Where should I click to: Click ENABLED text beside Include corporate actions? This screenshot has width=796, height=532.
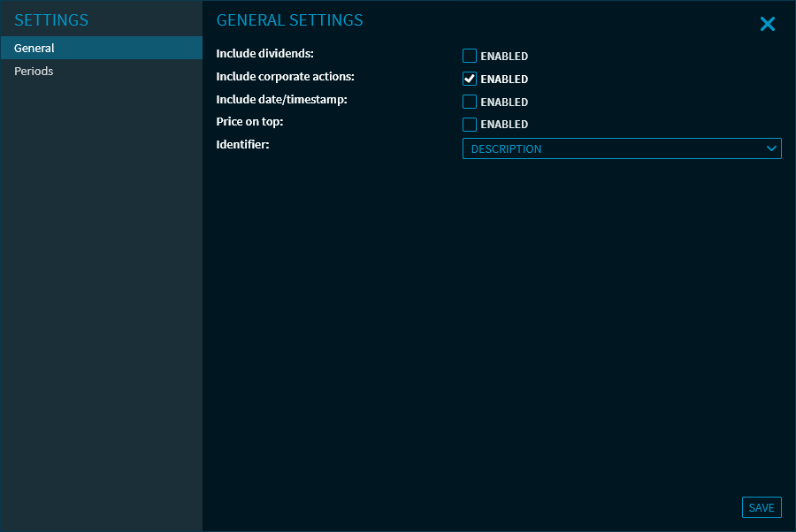point(504,80)
